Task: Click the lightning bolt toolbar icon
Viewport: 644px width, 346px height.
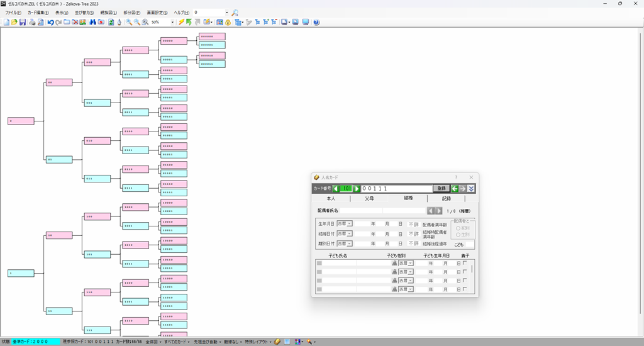Action: [x=181, y=22]
